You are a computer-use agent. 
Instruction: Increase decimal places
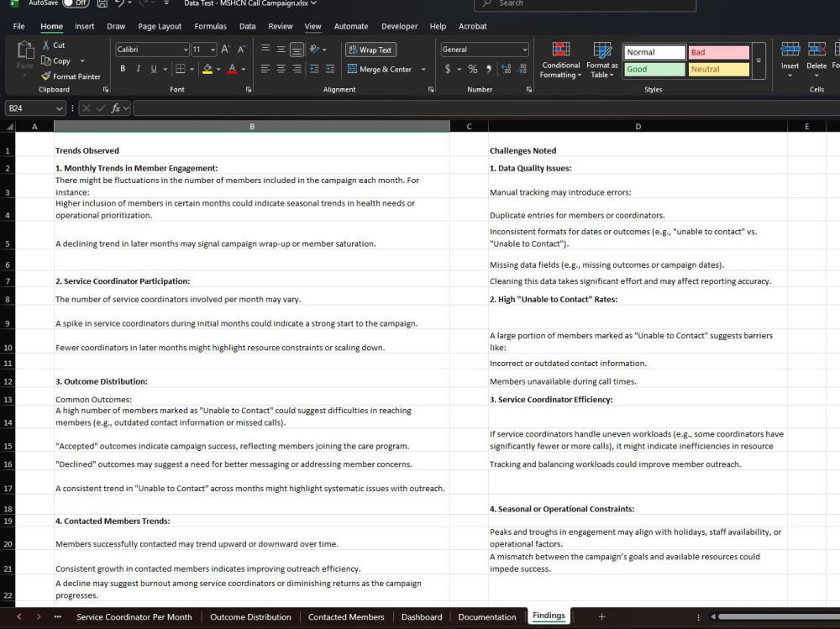coord(507,69)
